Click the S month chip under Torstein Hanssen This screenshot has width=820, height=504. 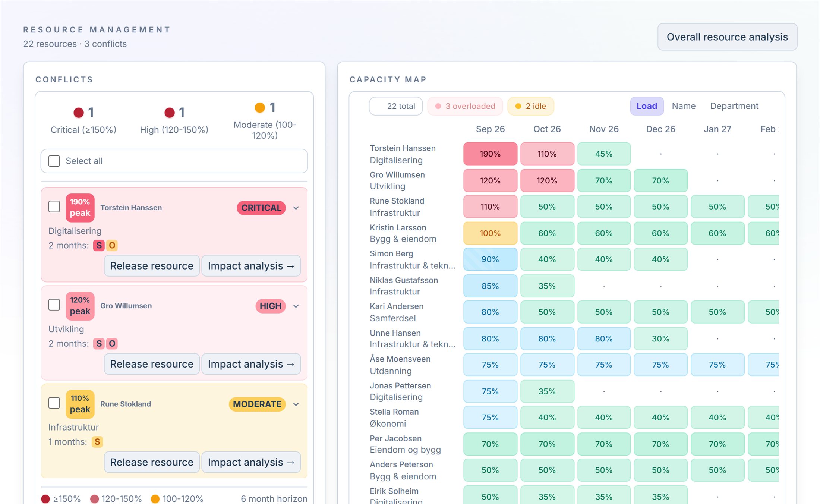[x=99, y=245]
